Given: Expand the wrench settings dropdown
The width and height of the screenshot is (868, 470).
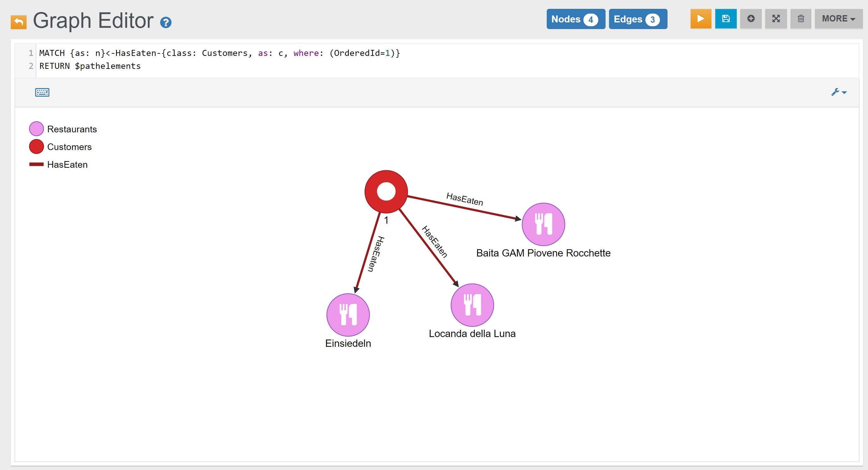Looking at the screenshot, I should click(x=838, y=92).
